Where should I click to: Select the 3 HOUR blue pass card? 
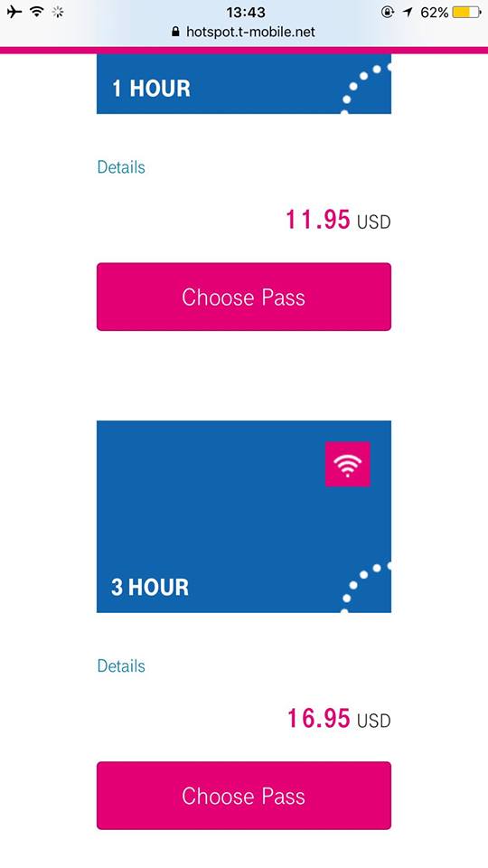tap(244, 516)
